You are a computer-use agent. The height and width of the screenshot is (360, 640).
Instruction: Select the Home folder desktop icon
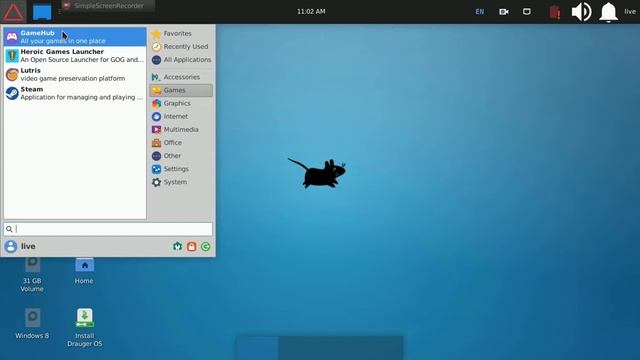pyautogui.click(x=84, y=271)
